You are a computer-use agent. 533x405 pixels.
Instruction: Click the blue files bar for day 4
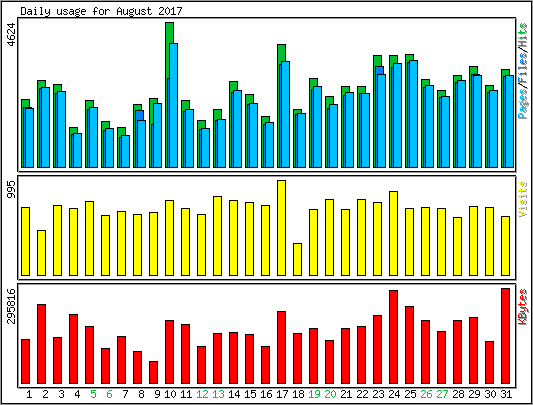77,150
